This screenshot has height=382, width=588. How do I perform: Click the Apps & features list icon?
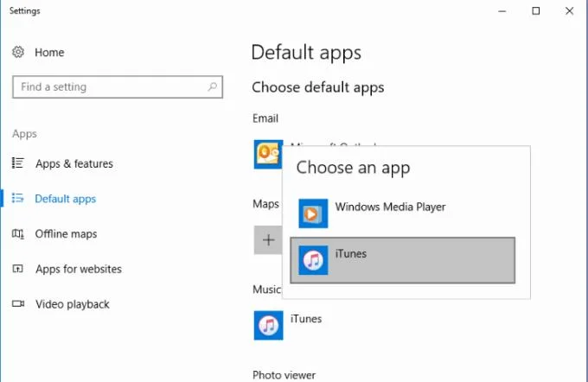pos(17,163)
